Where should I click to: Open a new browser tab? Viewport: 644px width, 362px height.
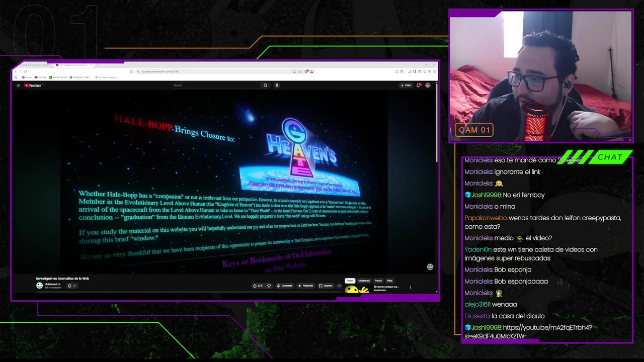[98, 65]
